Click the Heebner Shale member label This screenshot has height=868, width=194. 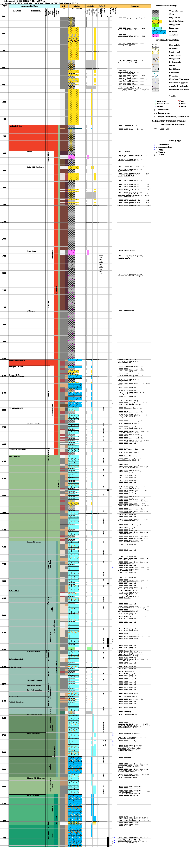pos(14,591)
